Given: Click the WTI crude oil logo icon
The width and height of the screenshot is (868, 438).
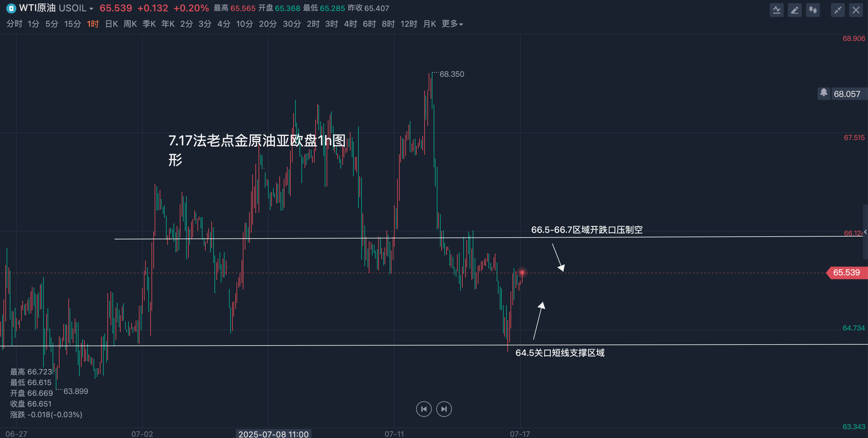Looking at the screenshot, I should [x=11, y=8].
